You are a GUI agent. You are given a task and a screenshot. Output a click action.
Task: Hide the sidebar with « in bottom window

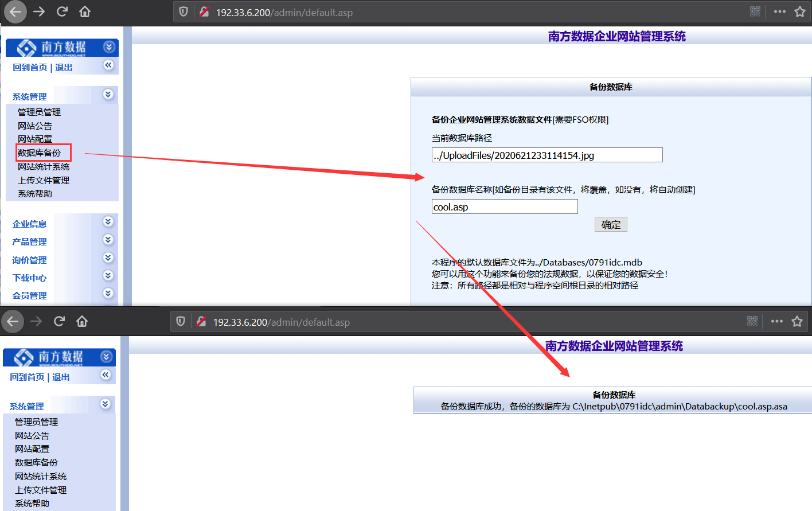[106, 375]
